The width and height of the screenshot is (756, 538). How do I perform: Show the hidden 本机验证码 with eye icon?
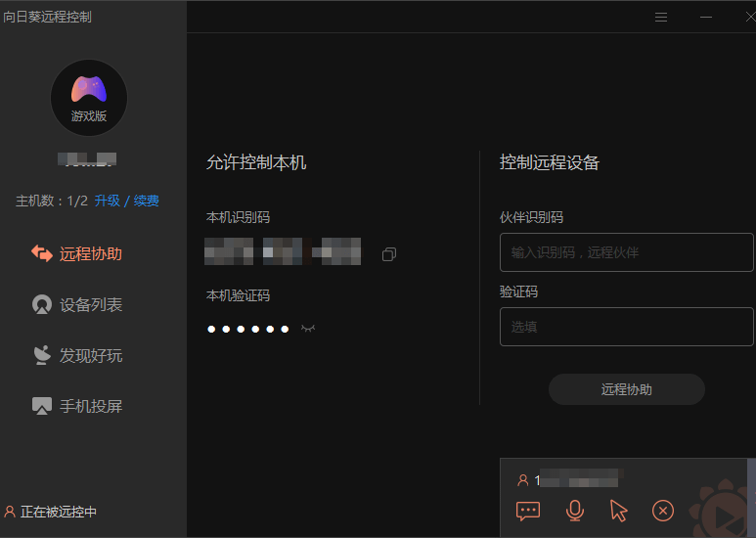[308, 329]
